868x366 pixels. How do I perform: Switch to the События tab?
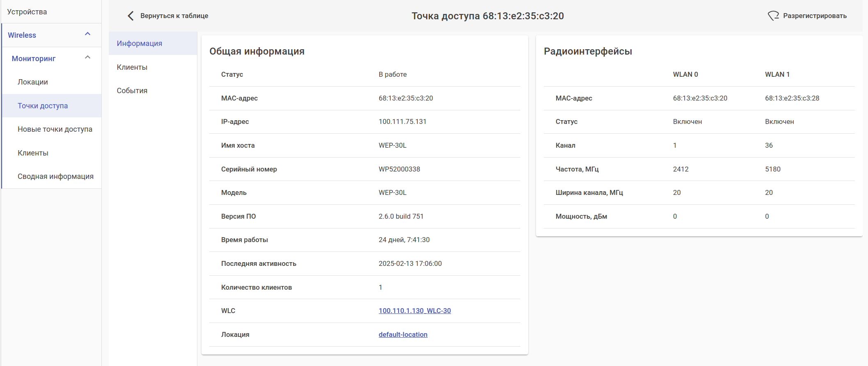point(132,91)
